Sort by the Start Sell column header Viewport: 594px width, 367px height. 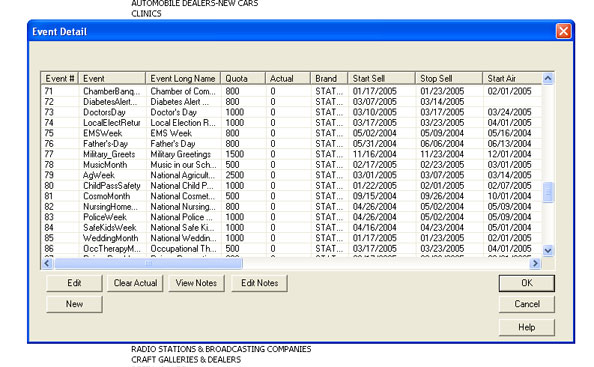coord(381,78)
